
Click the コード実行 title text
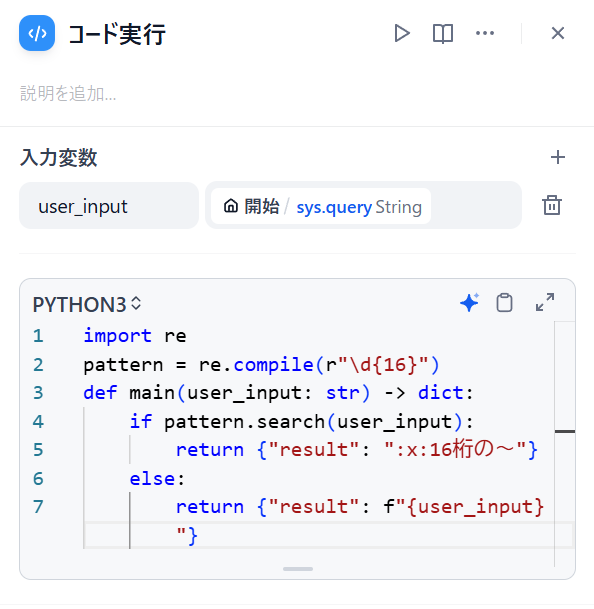pos(117,34)
